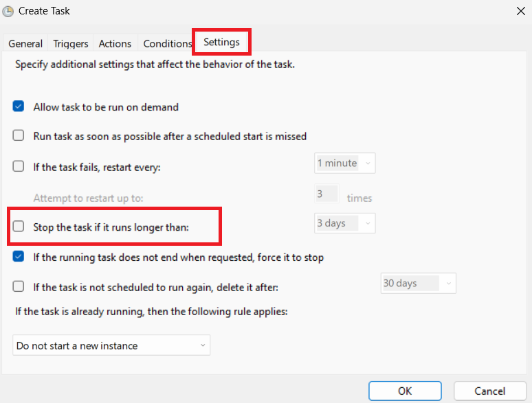
Task: Switch to the General tab
Action: (x=25, y=43)
